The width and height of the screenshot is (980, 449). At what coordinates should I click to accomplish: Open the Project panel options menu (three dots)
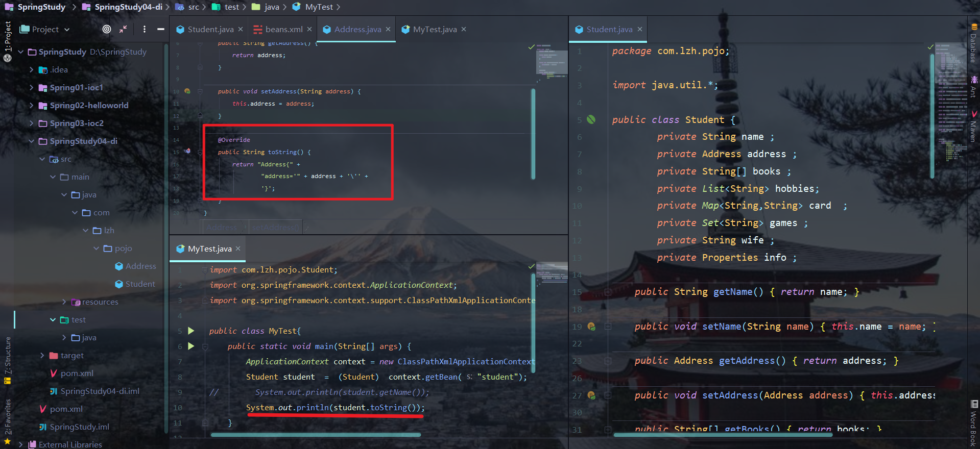(x=145, y=29)
